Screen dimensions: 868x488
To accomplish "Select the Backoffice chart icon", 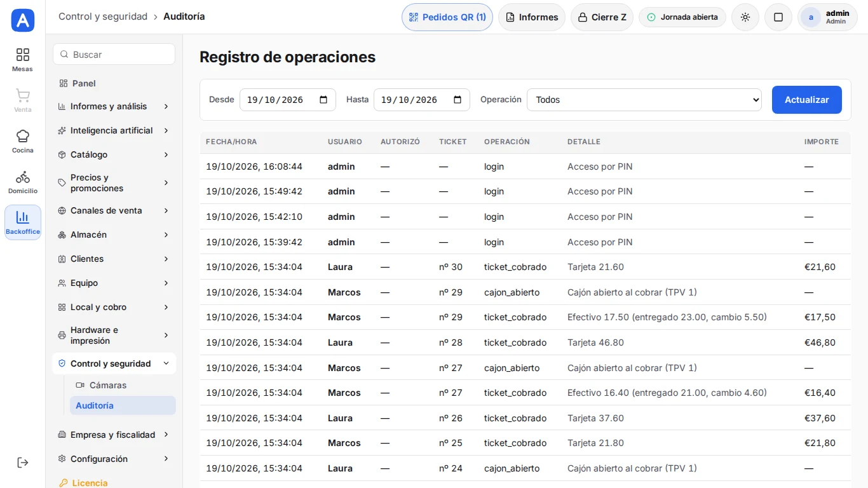I will (x=23, y=217).
